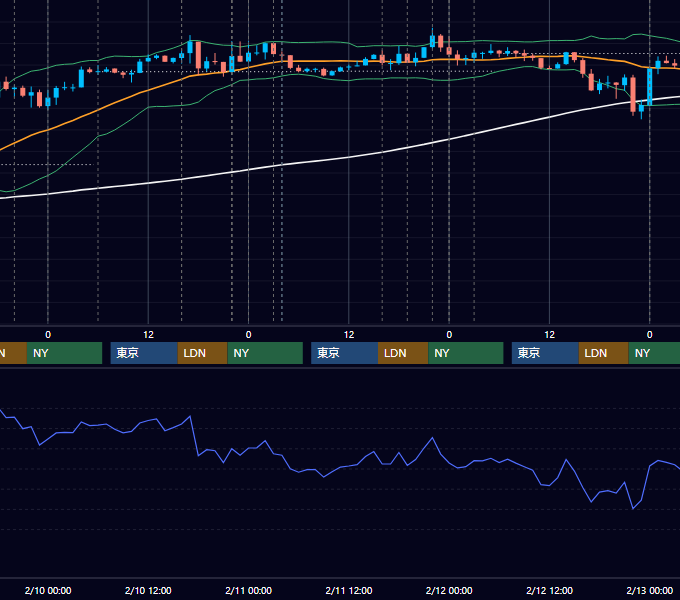Click the 2/13 00:00 date label
The width and height of the screenshot is (680, 600).
(x=650, y=590)
